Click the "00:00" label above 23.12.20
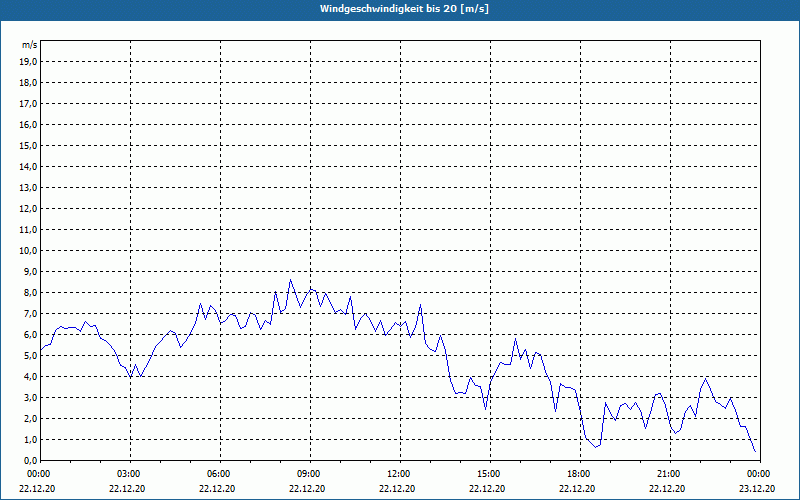 coord(760,474)
